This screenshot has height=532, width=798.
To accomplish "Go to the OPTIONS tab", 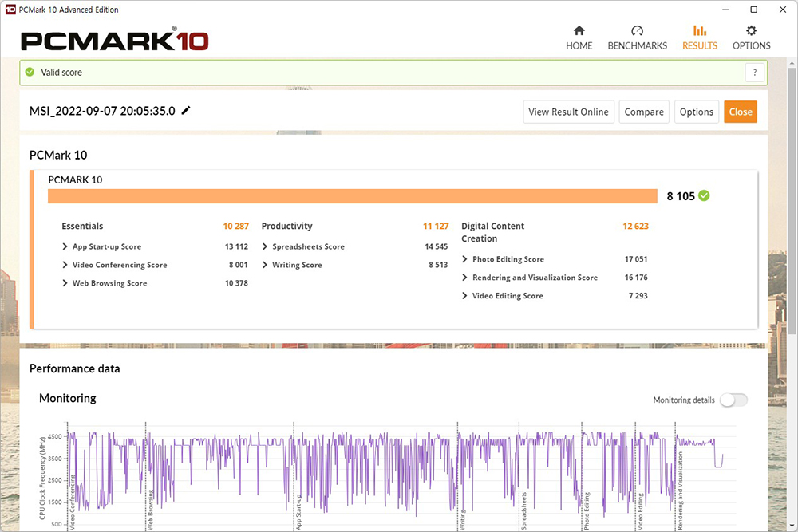I will (x=751, y=38).
